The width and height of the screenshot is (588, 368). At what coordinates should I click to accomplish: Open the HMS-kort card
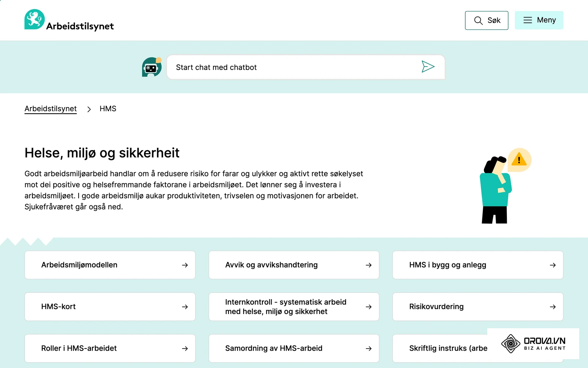[110, 307]
